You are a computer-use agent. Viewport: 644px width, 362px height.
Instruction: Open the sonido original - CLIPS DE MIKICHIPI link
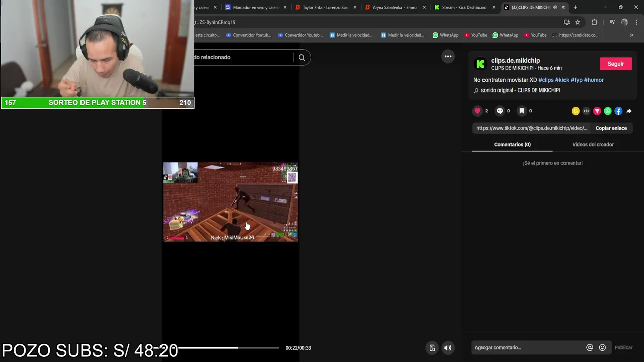click(520, 90)
